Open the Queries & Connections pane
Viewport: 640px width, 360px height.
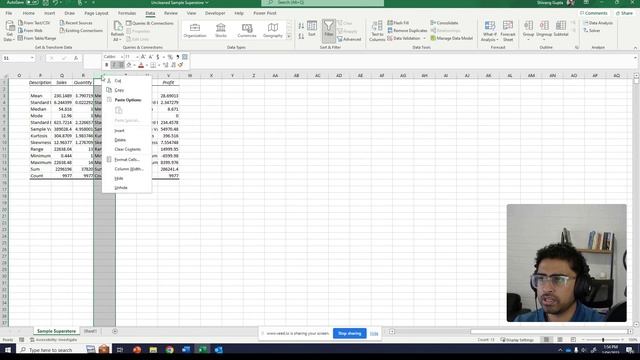(150, 23)
